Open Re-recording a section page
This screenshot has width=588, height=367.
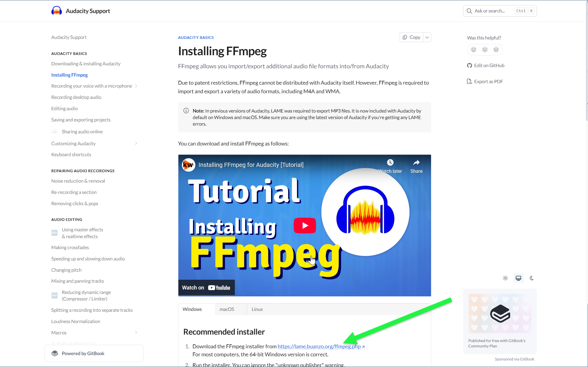click(74, 192)
